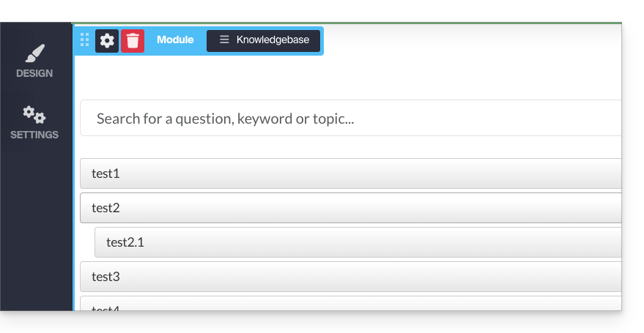The width and height of the screenshot is (644, 333).
Task: Click the Settings double-gear icon in sidebar
Action: click(34, 114)
